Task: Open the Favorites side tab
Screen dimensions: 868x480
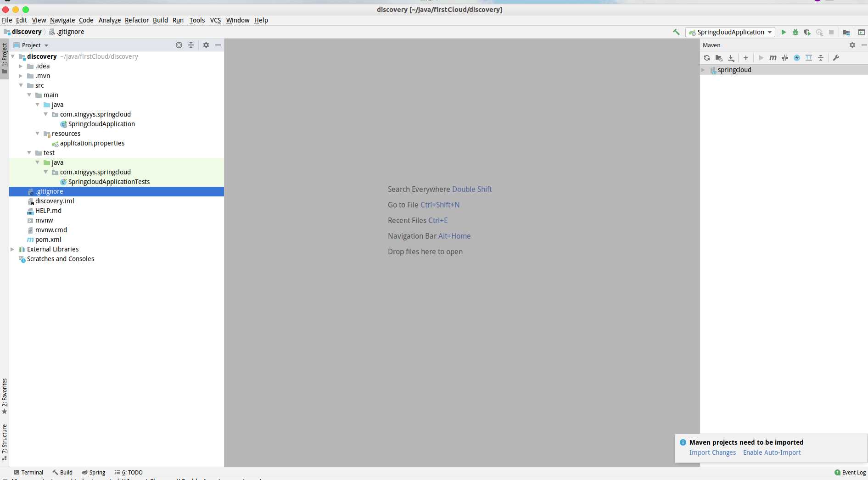Action: [5, 396]
